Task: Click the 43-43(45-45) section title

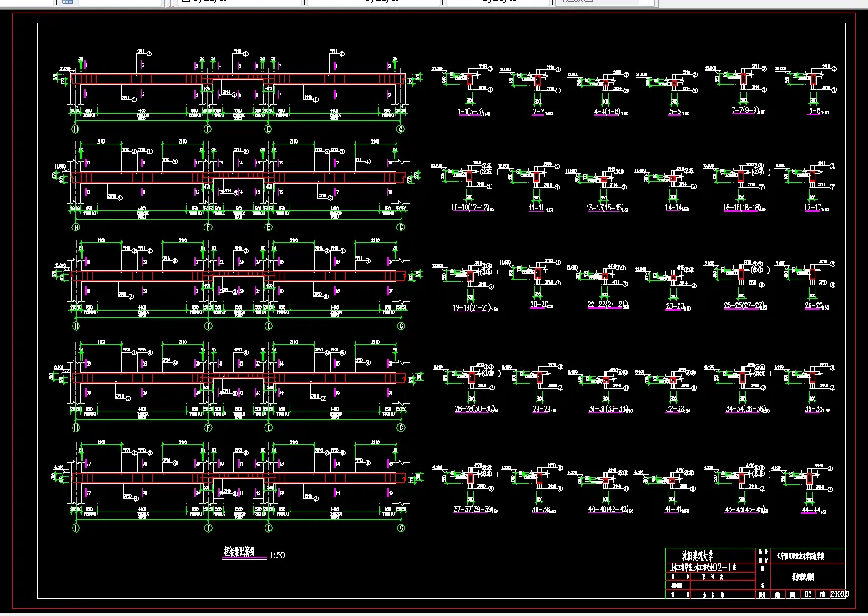Action: point(744,510)
